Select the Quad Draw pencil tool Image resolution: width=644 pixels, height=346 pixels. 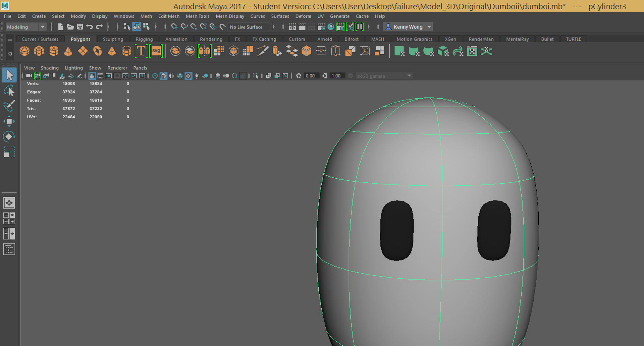click(263, 51)
